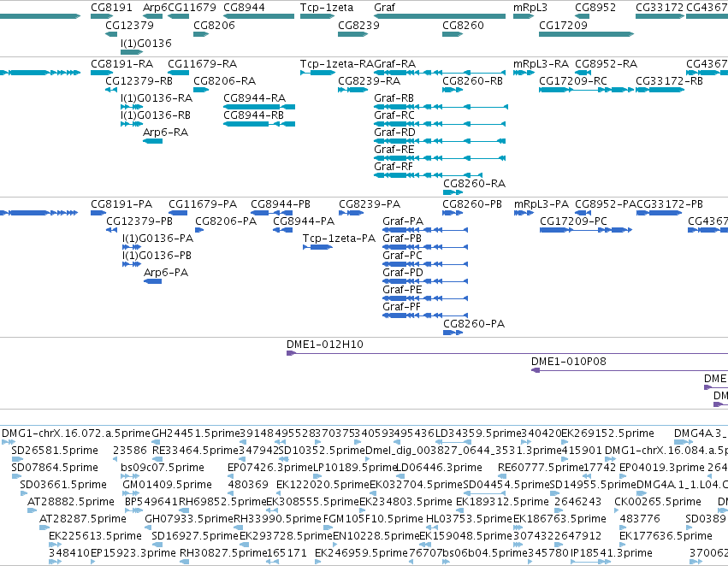The width and height of the screenshot is (728, 566).
Task: Click the Graf-RD transcript label
Action: coord(394,133)
